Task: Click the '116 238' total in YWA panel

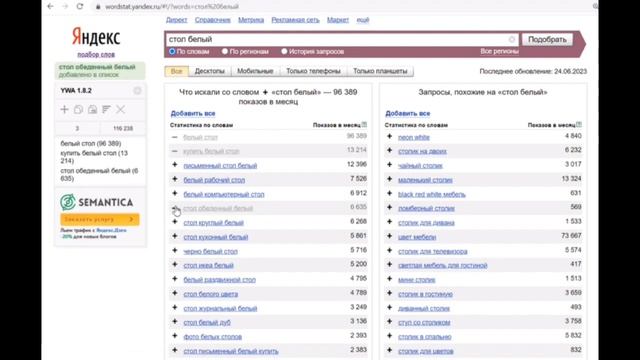Action: coord(123,128)
